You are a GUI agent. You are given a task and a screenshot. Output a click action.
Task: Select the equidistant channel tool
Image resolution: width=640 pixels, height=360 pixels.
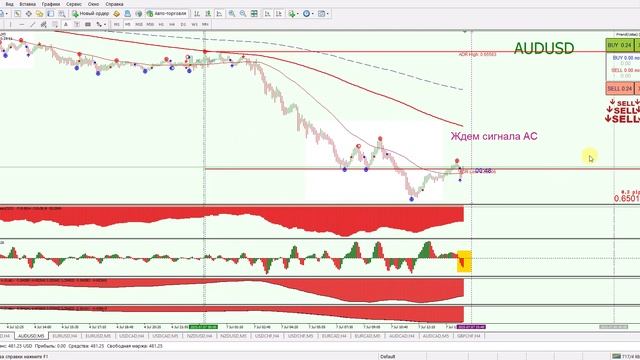click(44, 24)
